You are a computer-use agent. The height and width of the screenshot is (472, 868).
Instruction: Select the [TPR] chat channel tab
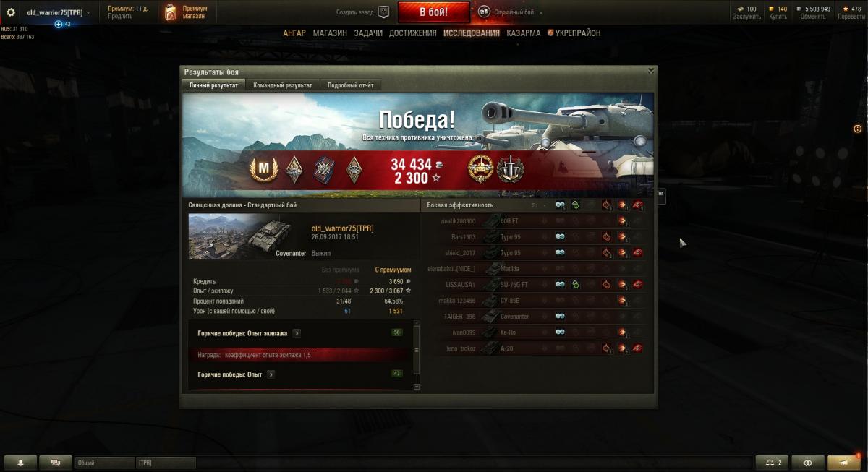156,463
